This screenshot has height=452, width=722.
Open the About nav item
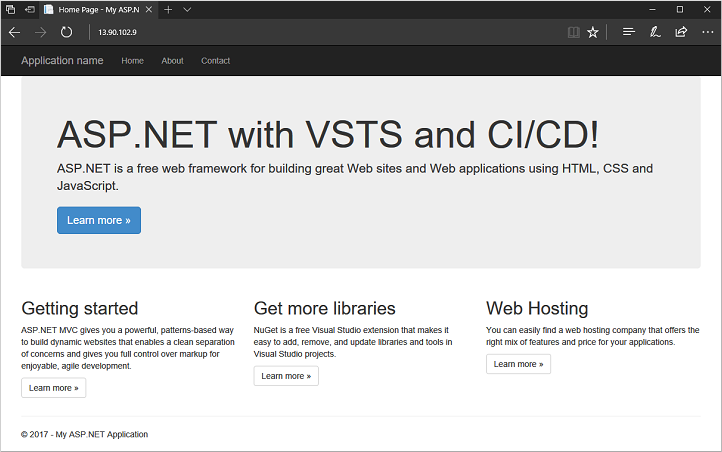pos(172,61)
